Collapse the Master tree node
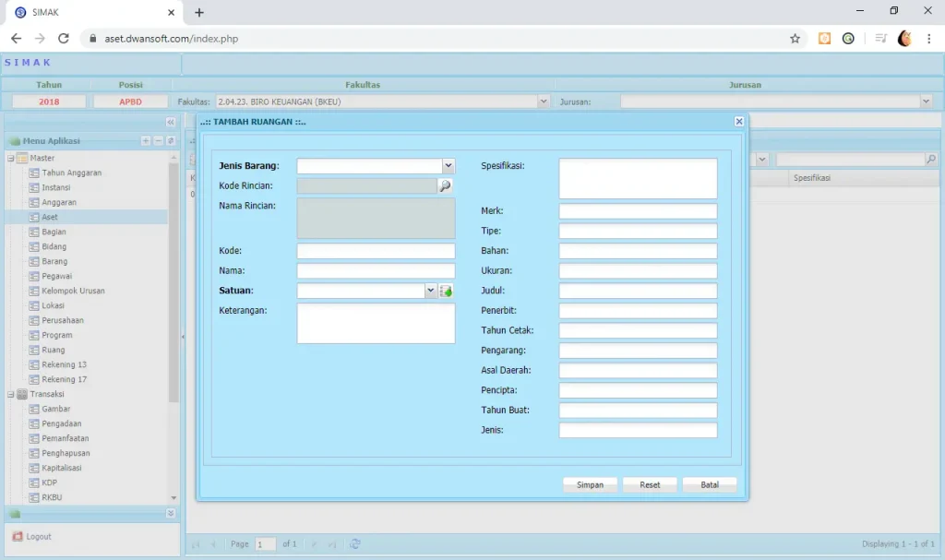 pyautogui.click(x=11, y=158)
